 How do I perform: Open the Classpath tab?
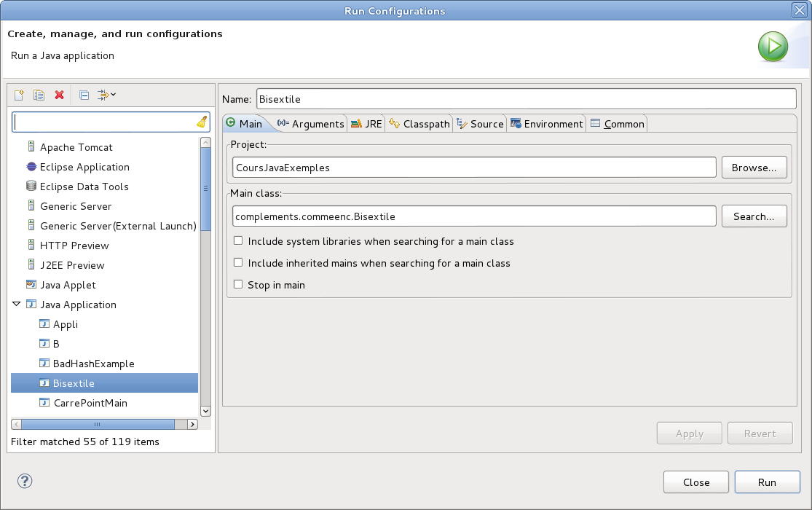click(x=419, y=124)
